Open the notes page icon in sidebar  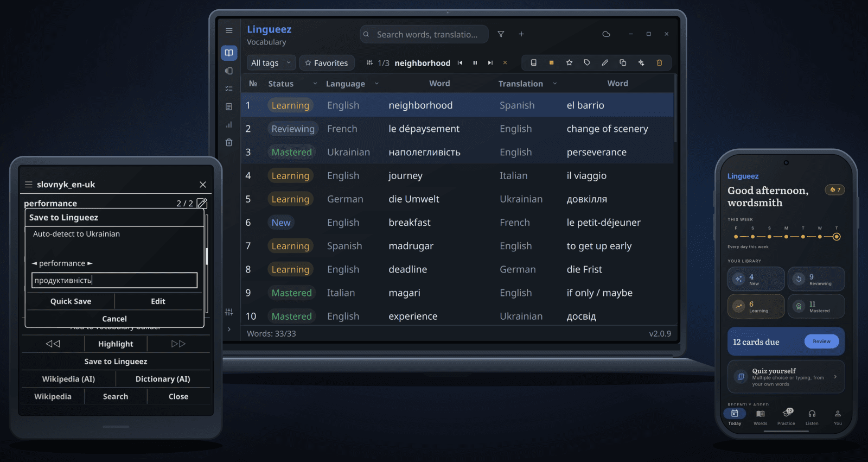pos(229,106)
